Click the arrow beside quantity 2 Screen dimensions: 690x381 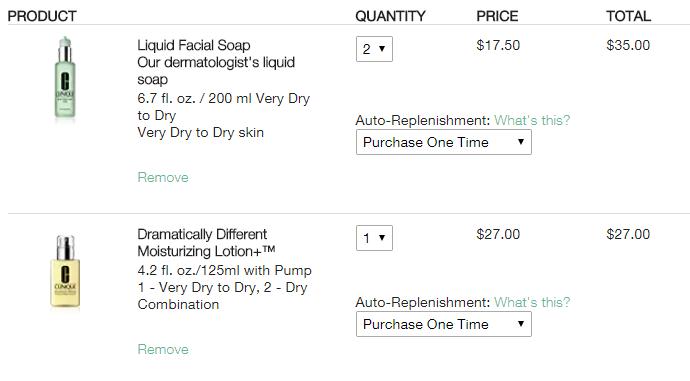point(382,49)
